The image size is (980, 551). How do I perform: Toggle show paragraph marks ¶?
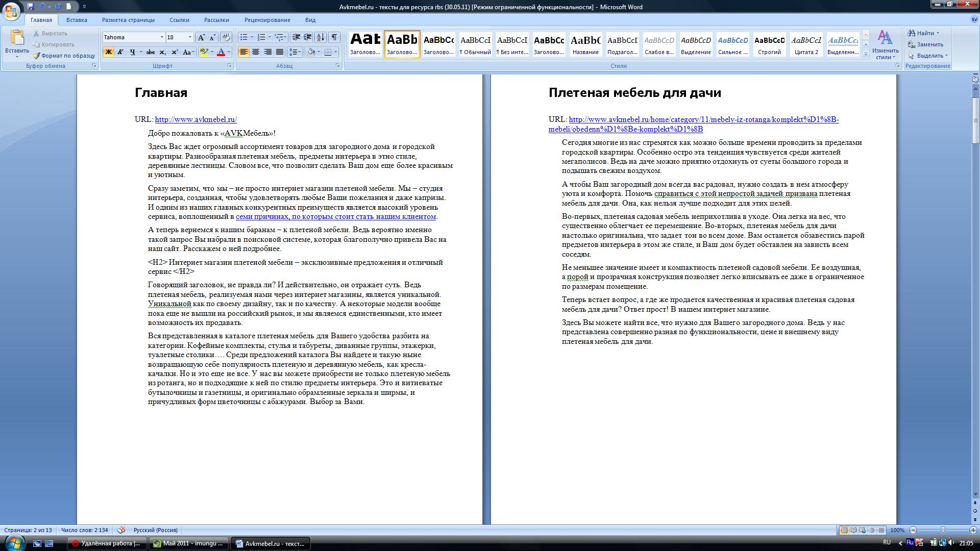[334, 37]
